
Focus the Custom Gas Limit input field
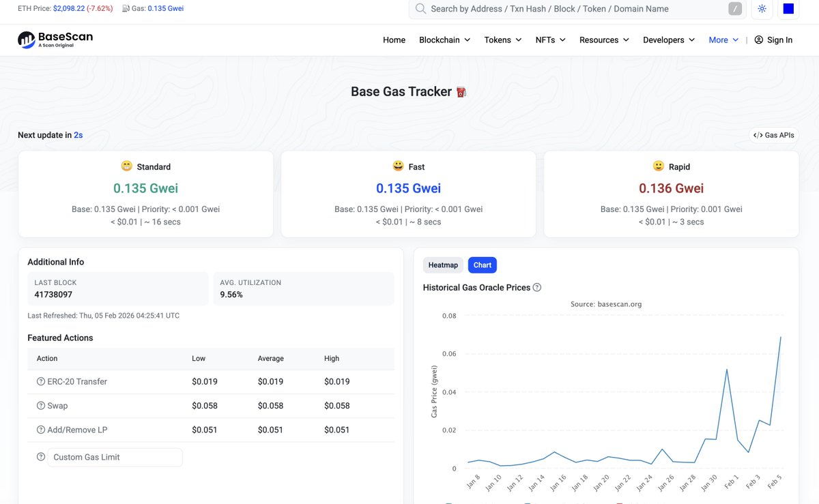(115, 457)
